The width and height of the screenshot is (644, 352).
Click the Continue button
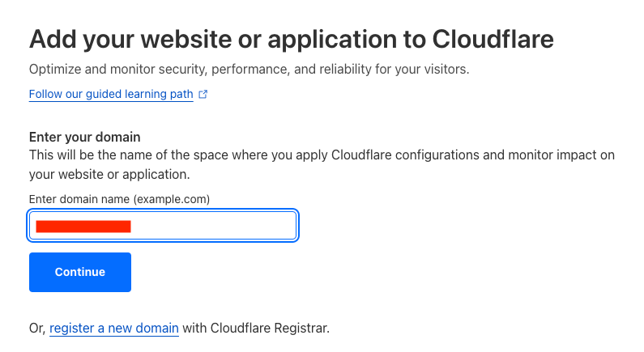click(x=80, y=272)
